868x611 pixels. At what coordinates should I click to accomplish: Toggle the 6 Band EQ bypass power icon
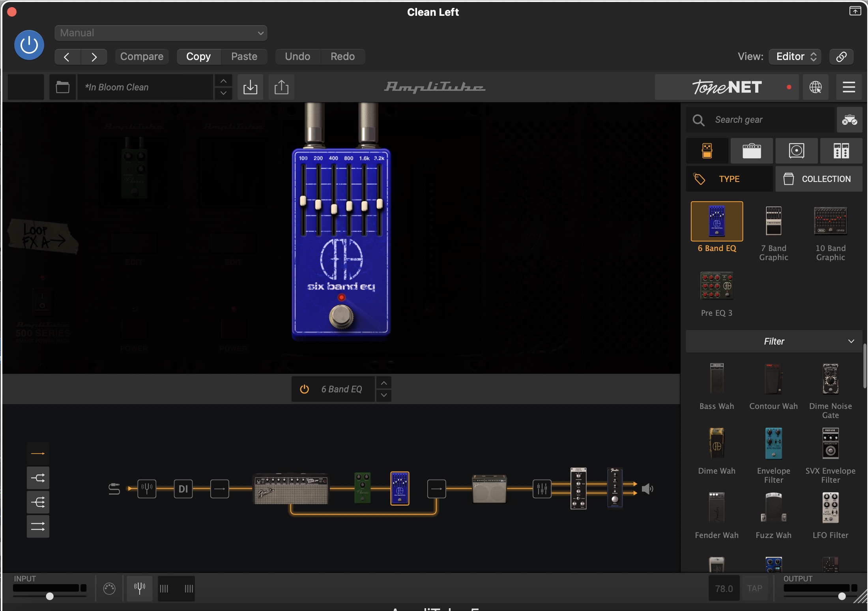(304, 389)
